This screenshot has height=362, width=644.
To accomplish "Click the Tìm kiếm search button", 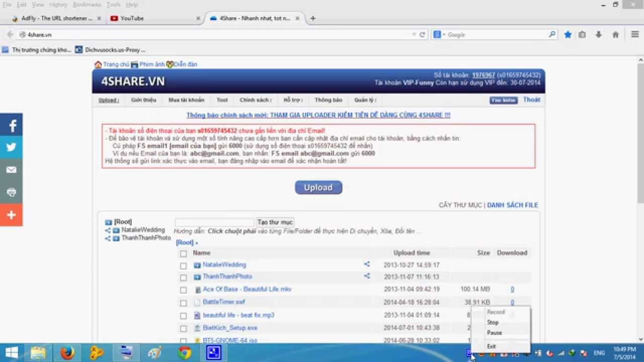I will [504, 100].
